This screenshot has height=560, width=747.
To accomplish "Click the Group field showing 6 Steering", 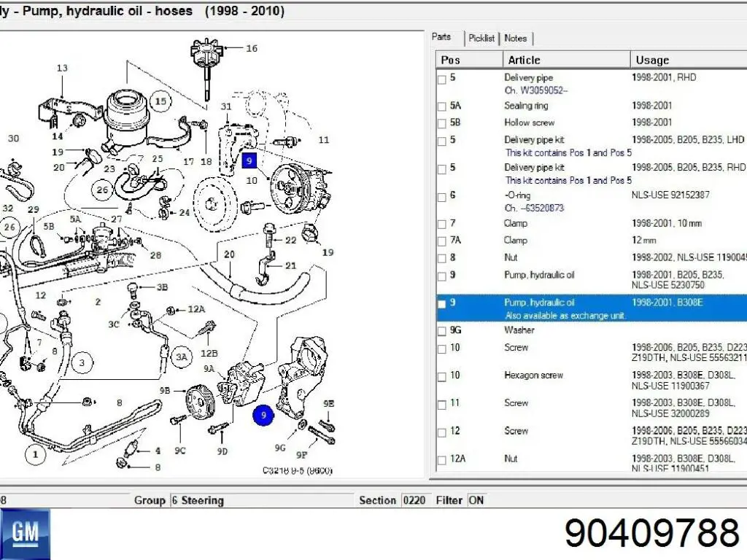I will point(263,500).
